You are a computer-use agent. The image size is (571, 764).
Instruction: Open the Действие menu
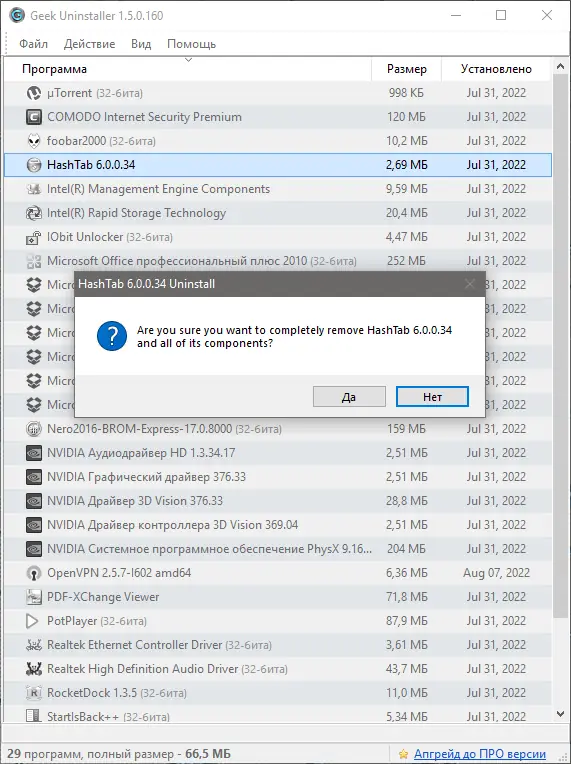pos(89,44)
